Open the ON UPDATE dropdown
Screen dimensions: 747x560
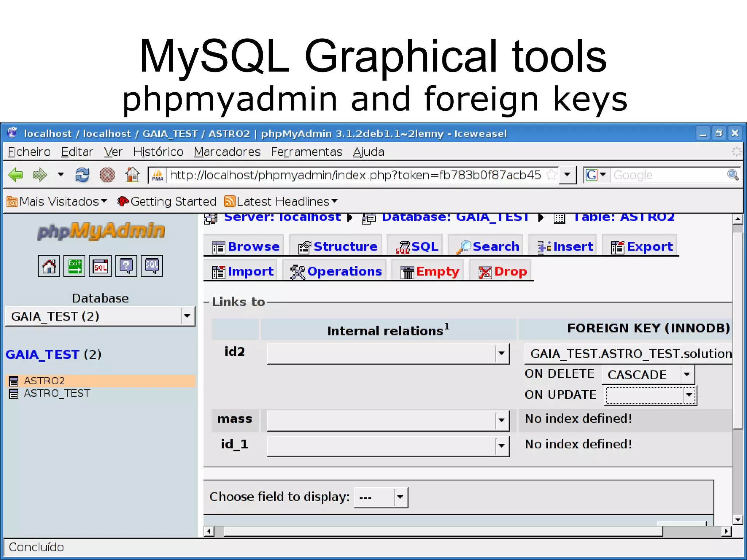coord(650,395)
